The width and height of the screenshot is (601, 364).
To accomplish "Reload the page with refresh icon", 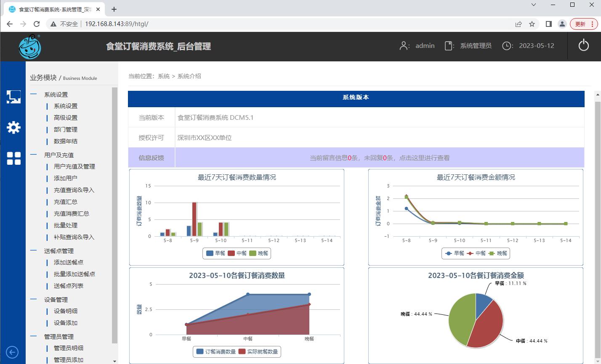I will coord(37,24).
